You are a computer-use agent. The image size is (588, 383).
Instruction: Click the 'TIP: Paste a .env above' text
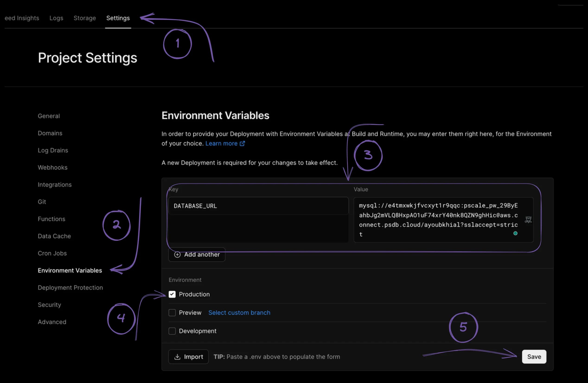(277, 357)
